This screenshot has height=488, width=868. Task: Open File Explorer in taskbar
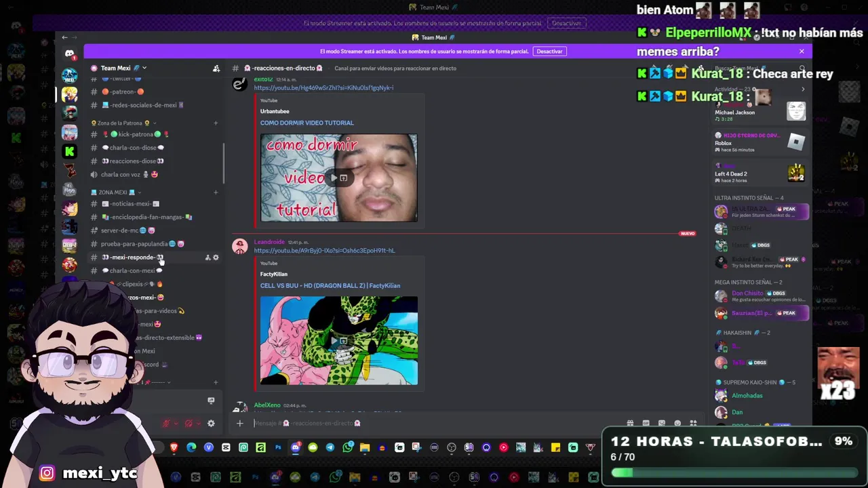[x=365, y=447]
